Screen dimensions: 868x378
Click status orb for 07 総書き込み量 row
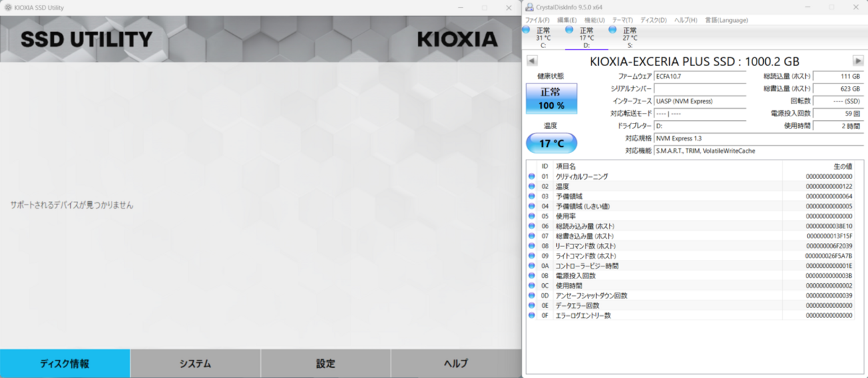[x=532, y=236]
